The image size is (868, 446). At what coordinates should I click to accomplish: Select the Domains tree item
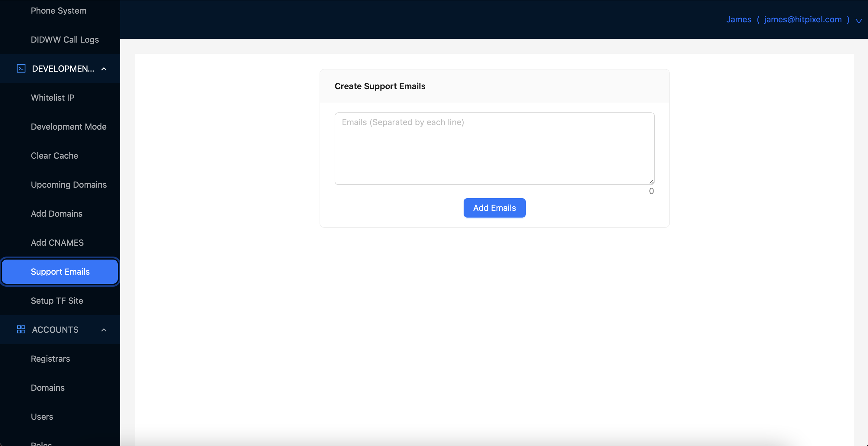pyautogui.click(x=48, y=387)
